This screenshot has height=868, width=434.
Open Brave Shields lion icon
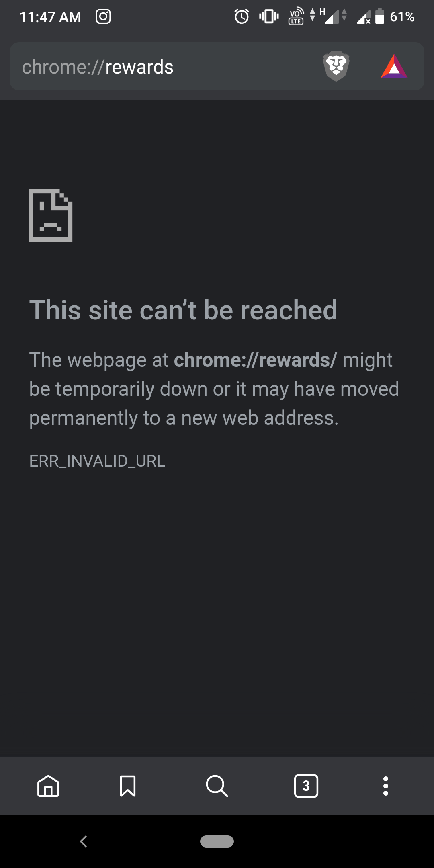click(336, 66)
